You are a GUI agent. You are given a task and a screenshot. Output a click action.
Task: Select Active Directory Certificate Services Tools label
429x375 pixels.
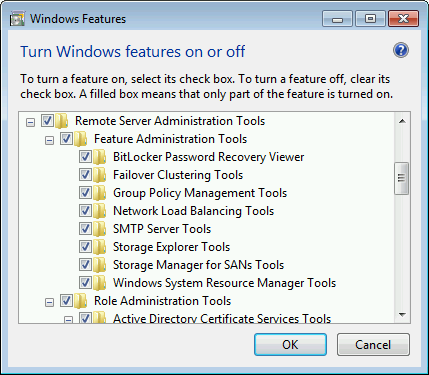tap(222, 318)
